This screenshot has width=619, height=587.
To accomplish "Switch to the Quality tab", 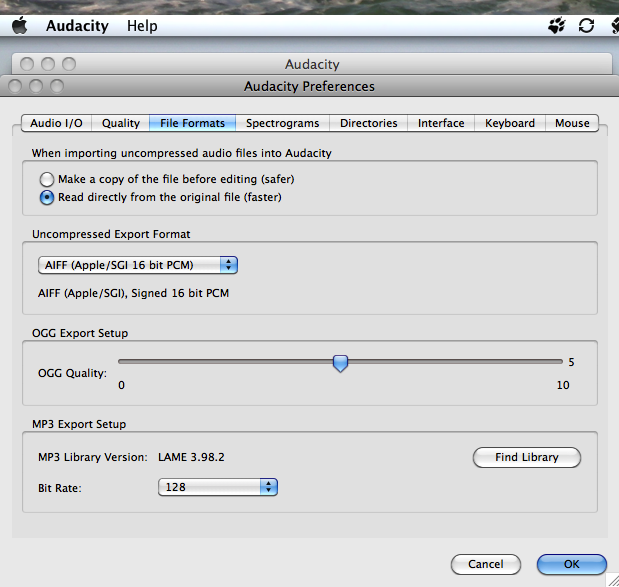I will (x=121, y=123).
